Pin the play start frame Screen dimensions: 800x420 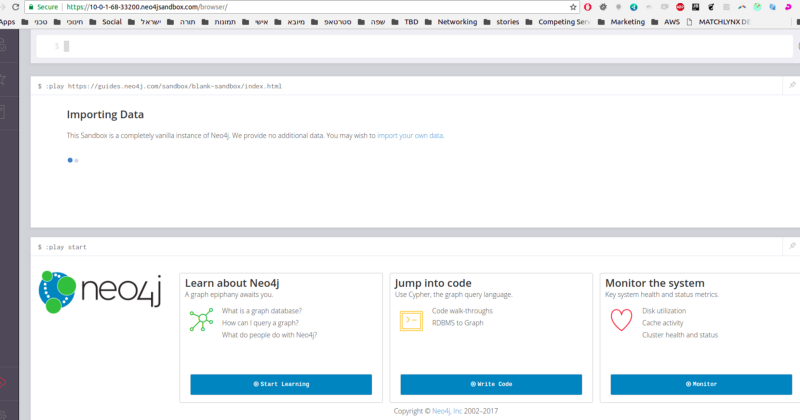pos(792,246)
